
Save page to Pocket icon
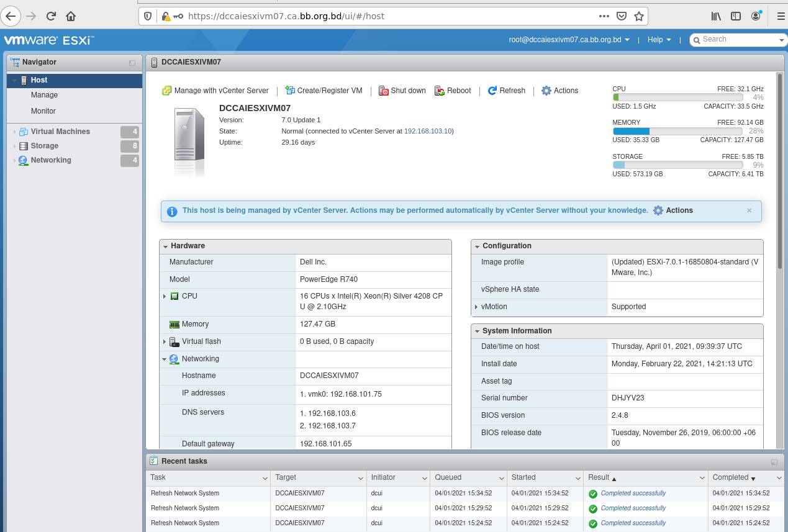pos(622,16)
